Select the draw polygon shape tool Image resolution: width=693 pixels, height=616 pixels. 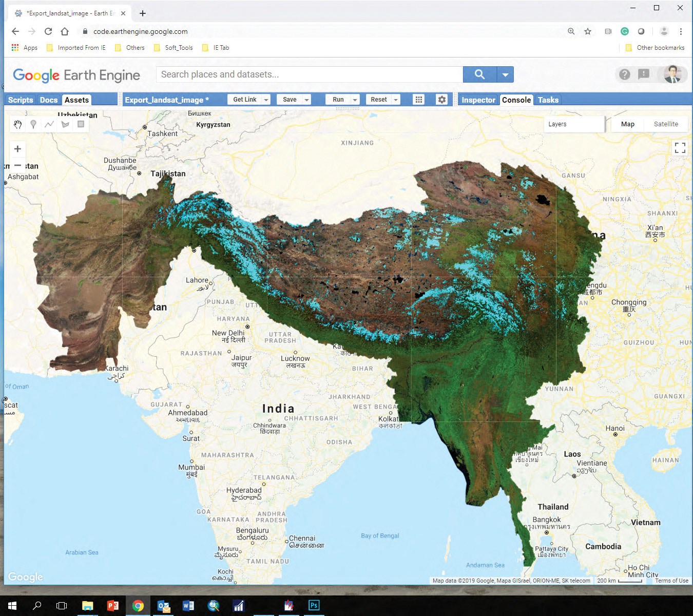pos(65,124)
